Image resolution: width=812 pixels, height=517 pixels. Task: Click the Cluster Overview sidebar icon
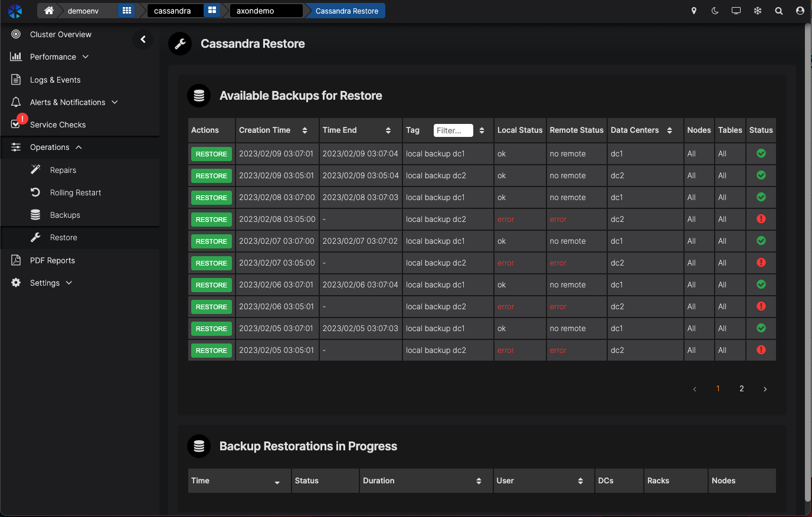pos(16,34)
